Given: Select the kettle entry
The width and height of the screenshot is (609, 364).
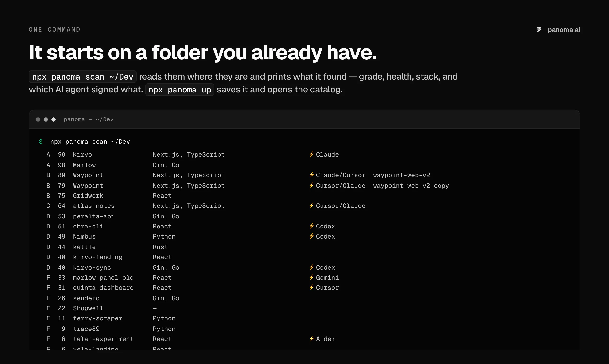Looking at the screenshot, I should (84, 247).
